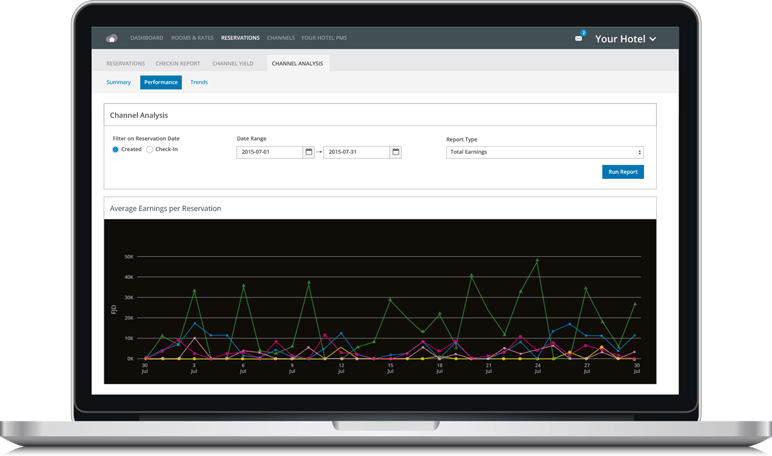Open the mail notifications icon

(x=579, y=38)
